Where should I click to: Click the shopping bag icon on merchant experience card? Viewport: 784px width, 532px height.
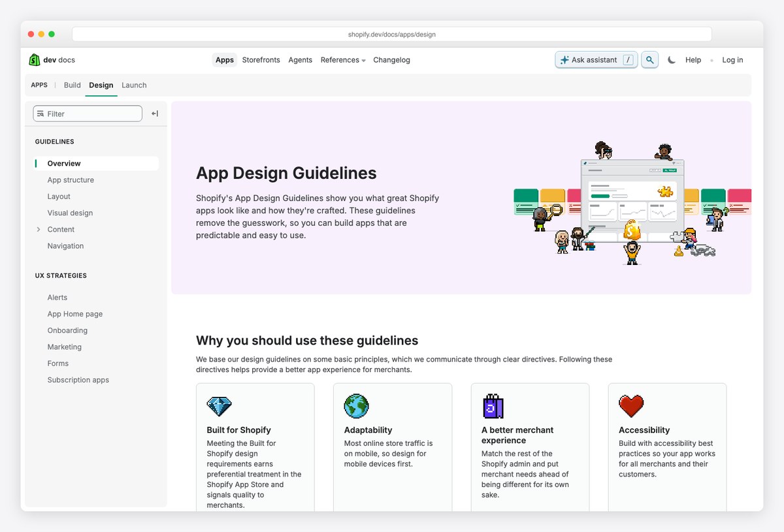(493, 406)
